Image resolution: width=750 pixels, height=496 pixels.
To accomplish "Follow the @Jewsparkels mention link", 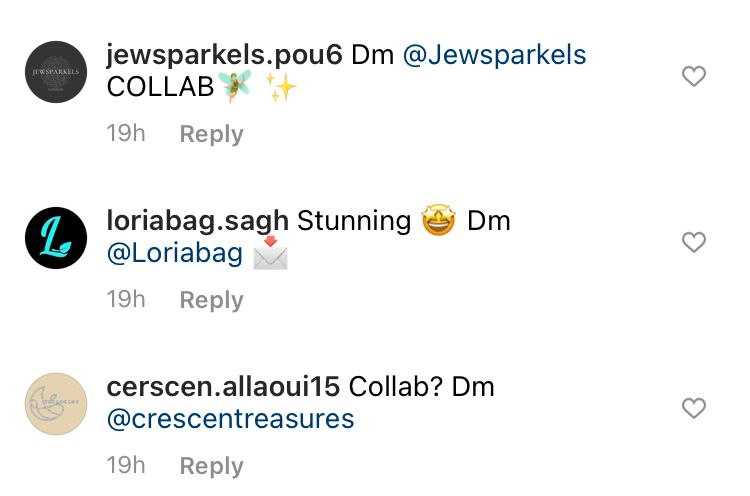I will (x=494, y=55).
